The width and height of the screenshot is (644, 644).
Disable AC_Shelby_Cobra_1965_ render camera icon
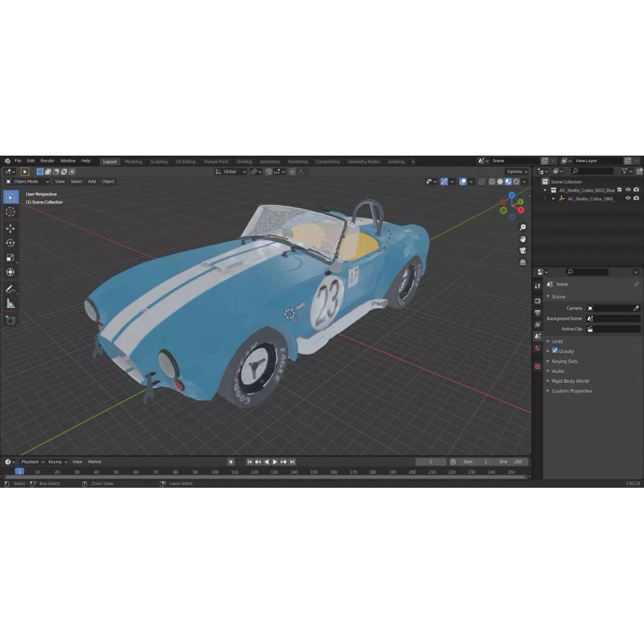point(636,198)
